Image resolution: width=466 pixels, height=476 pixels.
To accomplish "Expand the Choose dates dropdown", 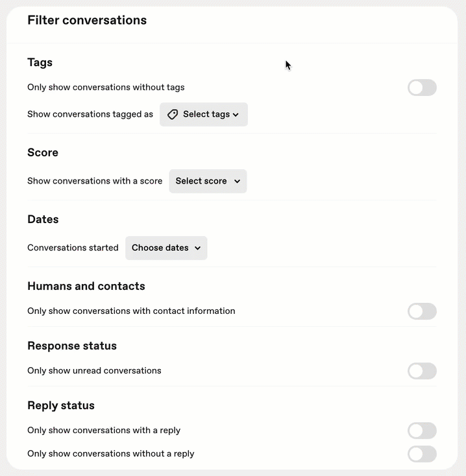I will coord(166,248).
